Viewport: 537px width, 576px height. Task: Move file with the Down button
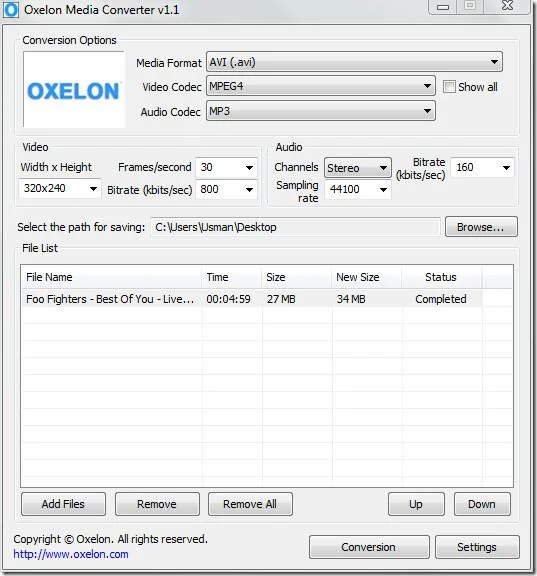(x=482, y=504)
